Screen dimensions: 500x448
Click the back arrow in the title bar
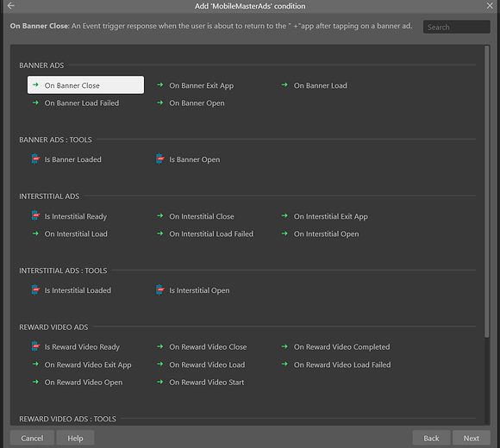[11, 6]
